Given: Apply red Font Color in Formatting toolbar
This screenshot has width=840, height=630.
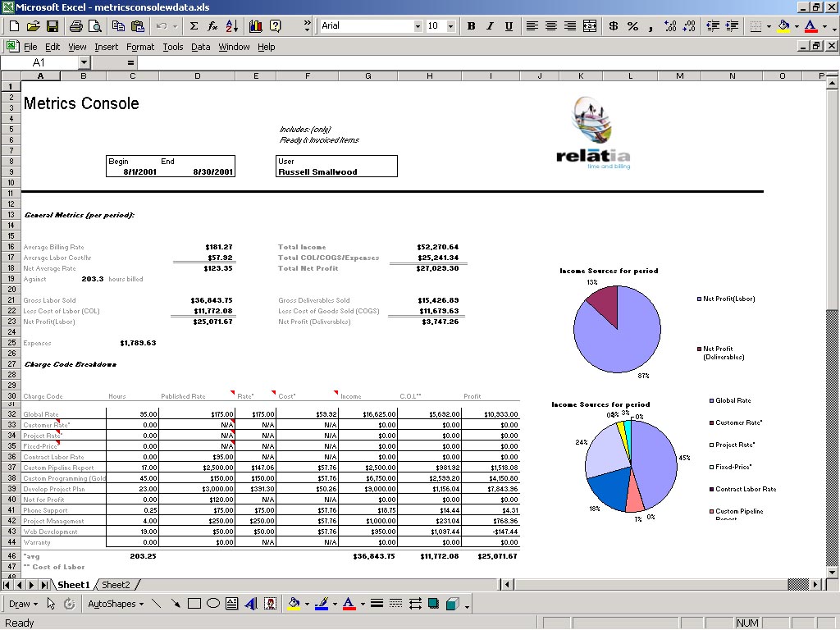Looking at the screenshot, I should click(x=811, y=25).
